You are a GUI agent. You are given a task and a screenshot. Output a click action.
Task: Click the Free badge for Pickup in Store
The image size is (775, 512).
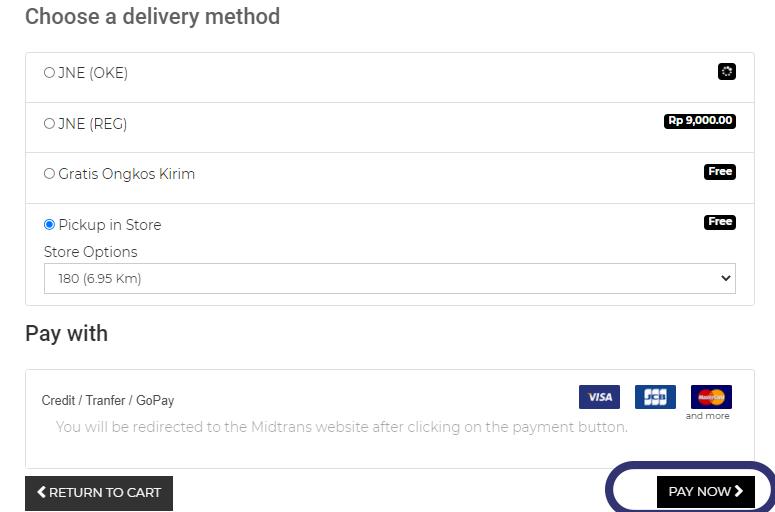(720, 222)
